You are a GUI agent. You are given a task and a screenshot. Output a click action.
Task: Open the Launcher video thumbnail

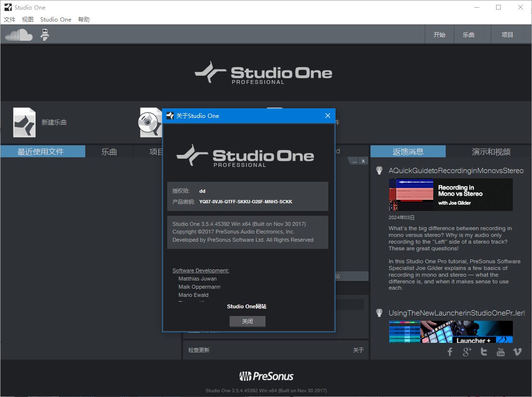(x=451, y=332)
